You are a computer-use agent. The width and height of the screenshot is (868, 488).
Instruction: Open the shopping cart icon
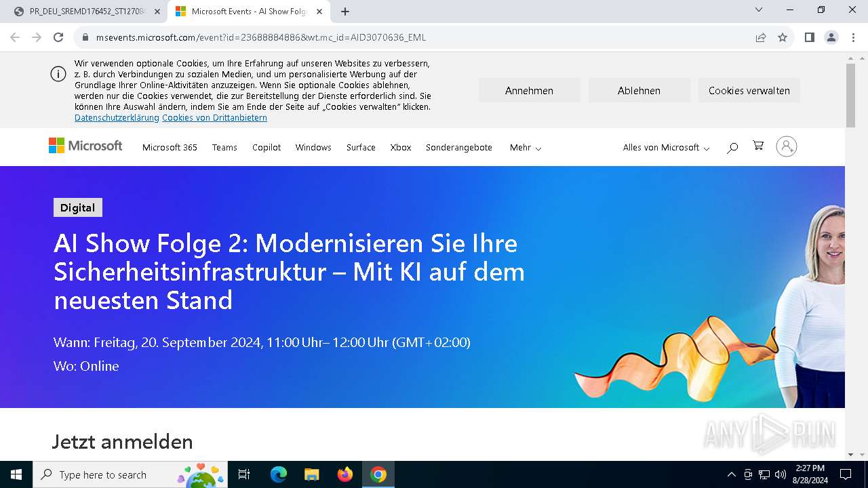pos(758,146)
